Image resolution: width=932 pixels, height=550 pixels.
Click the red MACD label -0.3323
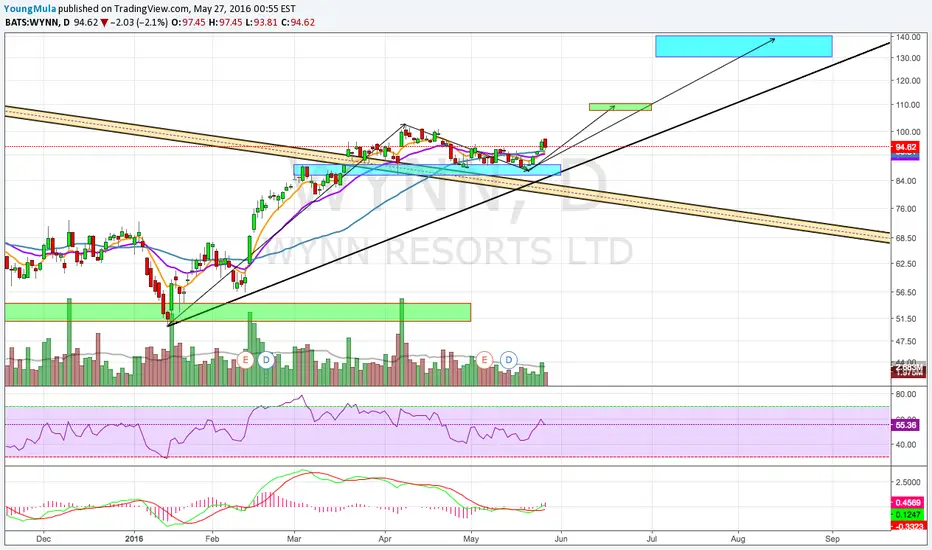point(908,526)
